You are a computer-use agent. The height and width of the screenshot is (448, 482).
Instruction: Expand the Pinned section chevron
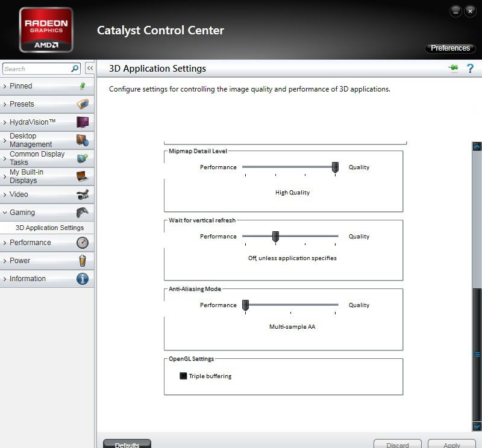tap(5, 86)
